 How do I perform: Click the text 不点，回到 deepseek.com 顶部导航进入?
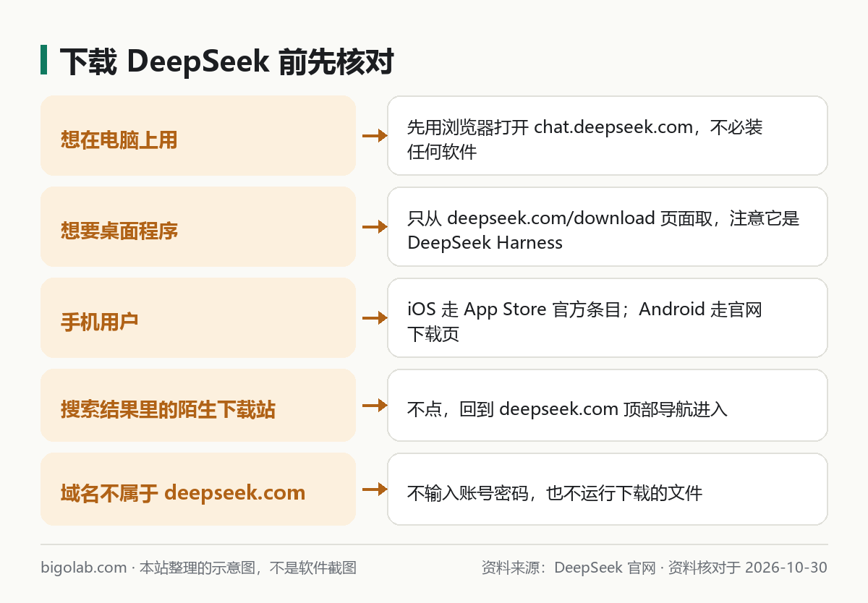(x=567, y=409)
